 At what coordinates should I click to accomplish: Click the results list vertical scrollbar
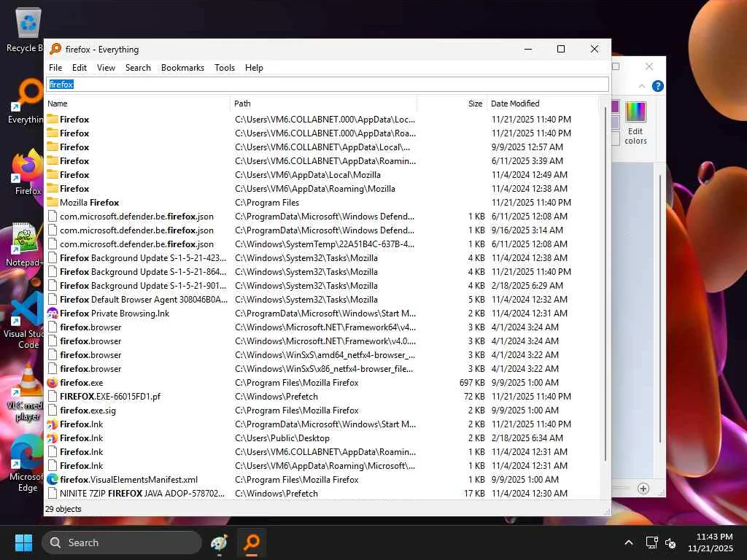pos(605,284)
